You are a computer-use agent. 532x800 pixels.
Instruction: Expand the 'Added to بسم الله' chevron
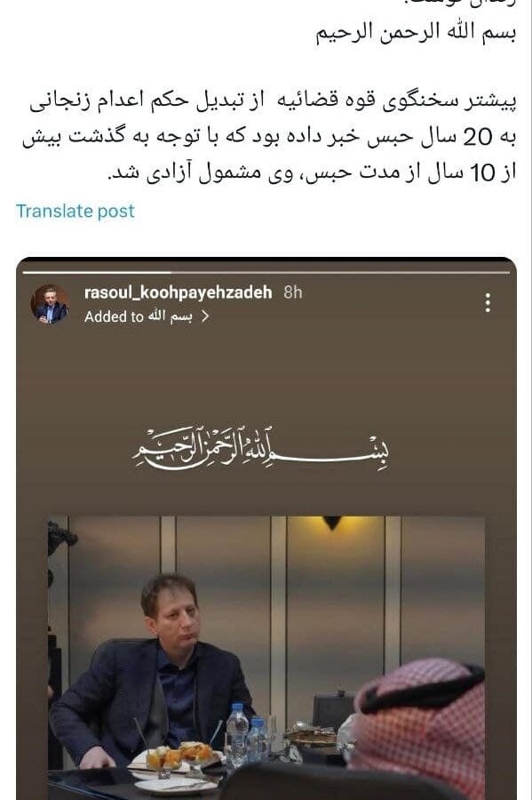coord(205,316)
